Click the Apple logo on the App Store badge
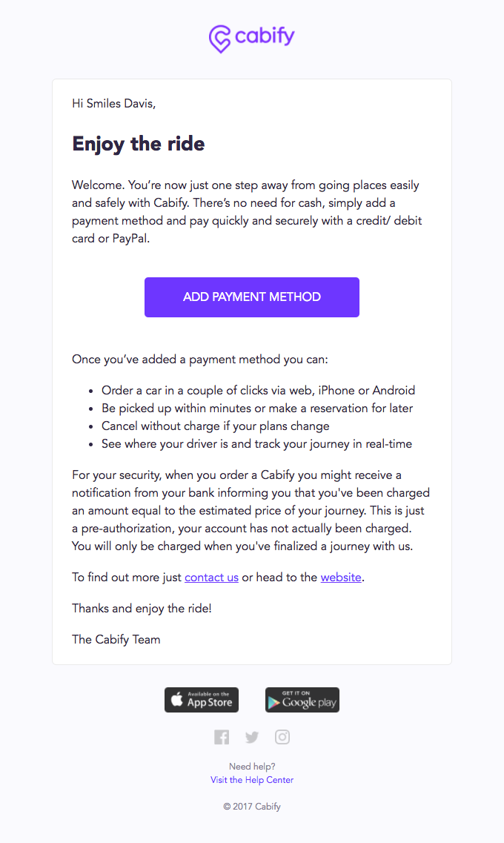The image size is (504, 843). 177,699
